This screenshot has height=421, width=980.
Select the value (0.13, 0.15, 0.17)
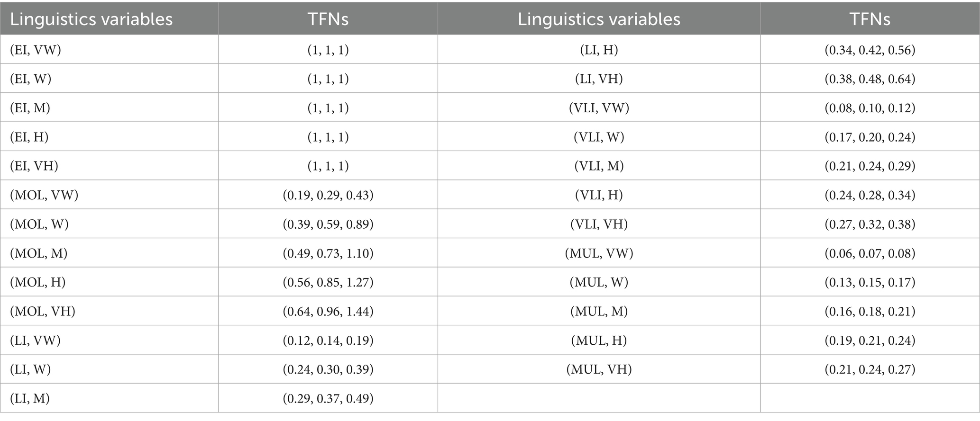coord(870,282)
